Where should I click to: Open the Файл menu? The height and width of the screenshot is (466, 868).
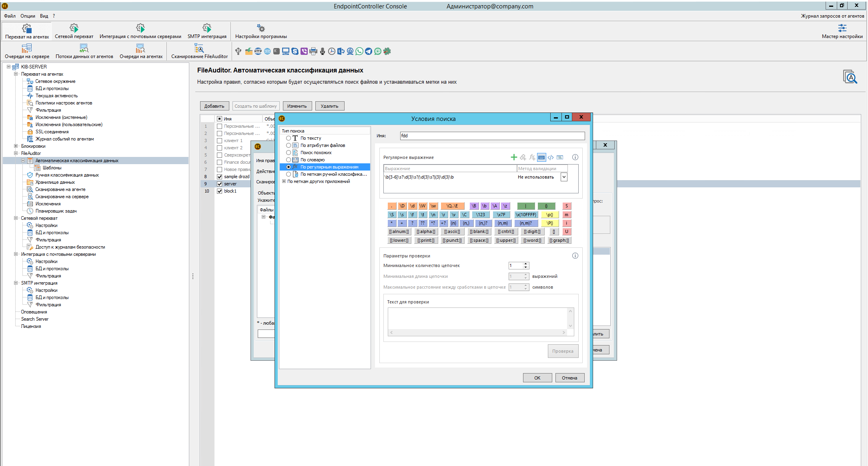[x=10, y=16]
